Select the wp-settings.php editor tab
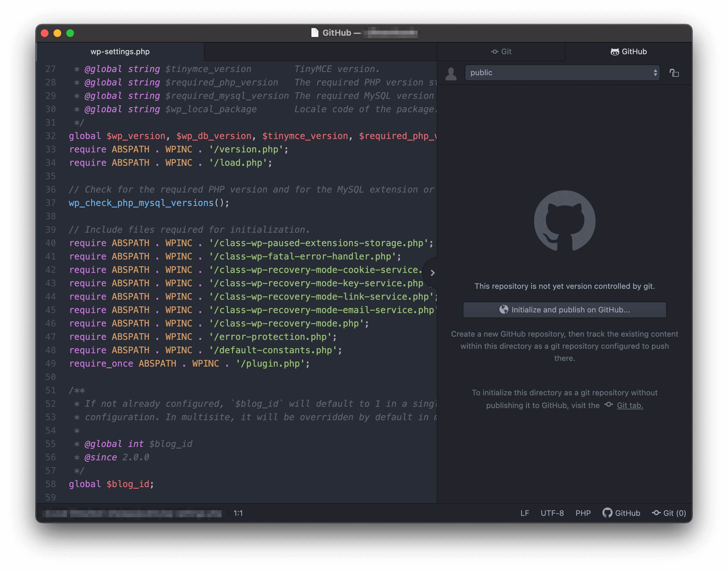 tap(120, 52)
